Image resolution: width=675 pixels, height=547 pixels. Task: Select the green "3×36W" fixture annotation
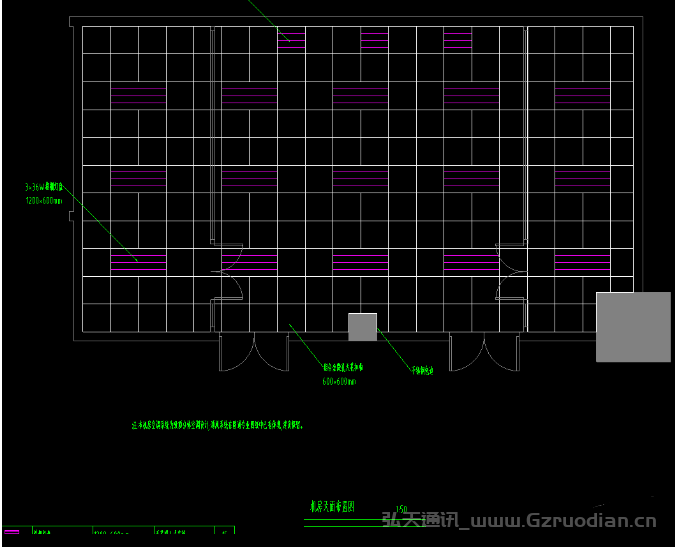[x=44, y=187]
